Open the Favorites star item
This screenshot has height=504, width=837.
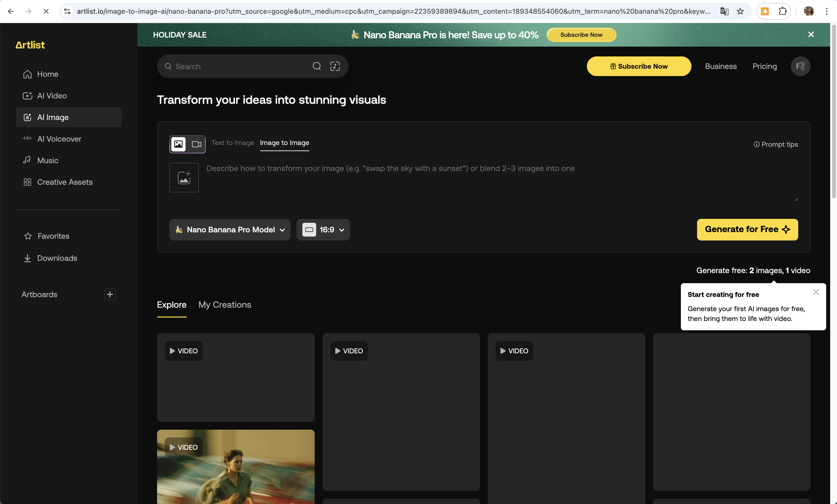point(53,236)
